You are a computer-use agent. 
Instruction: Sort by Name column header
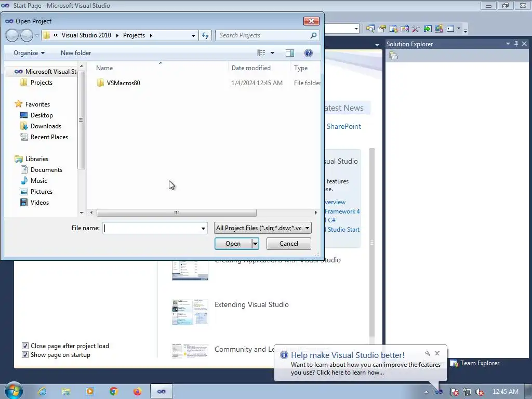click(104, 68)
